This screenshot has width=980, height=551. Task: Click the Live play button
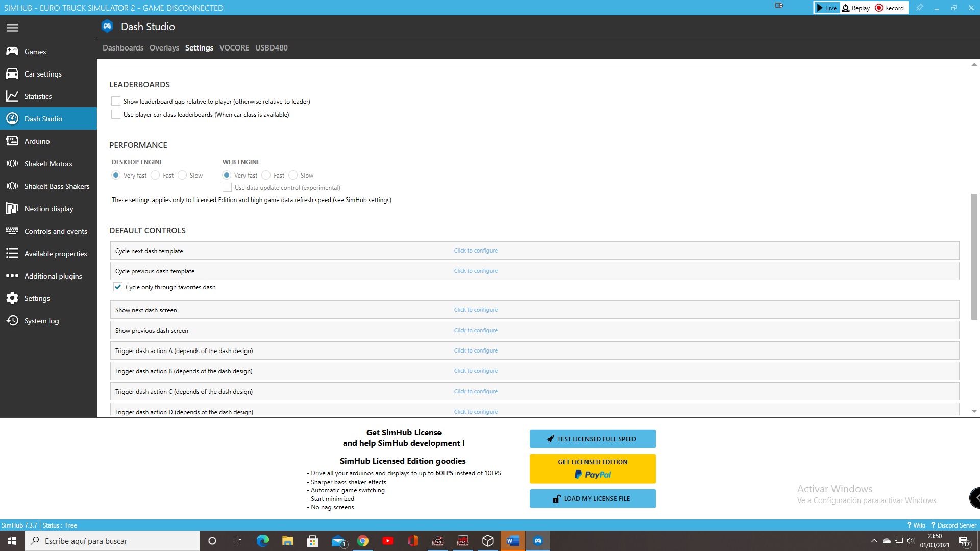826,8
